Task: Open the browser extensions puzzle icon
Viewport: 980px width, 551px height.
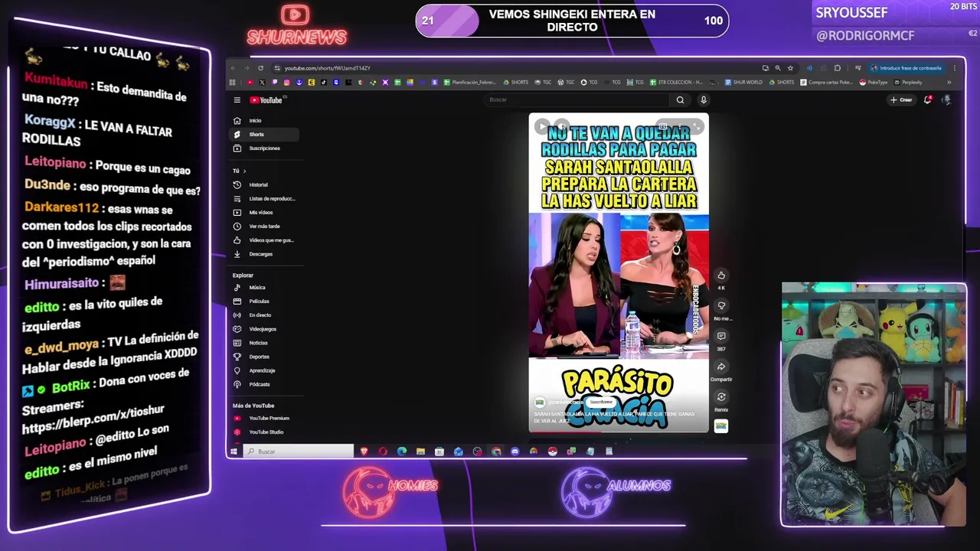Action: [837, 68]
